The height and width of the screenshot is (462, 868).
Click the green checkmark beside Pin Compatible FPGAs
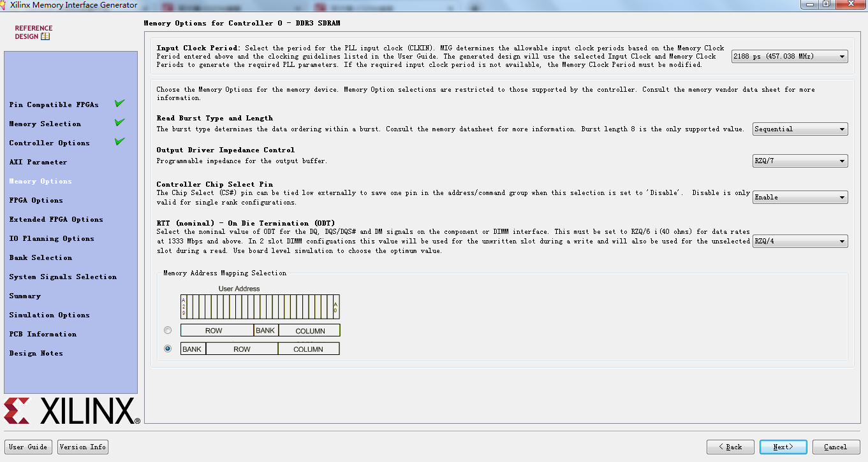(119, 103)
